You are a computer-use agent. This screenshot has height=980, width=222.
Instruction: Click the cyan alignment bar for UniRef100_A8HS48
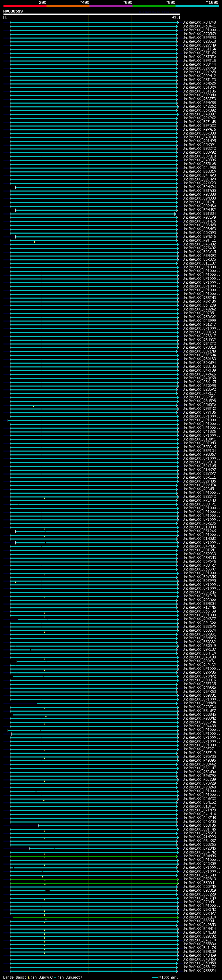[x=94, y=23]
